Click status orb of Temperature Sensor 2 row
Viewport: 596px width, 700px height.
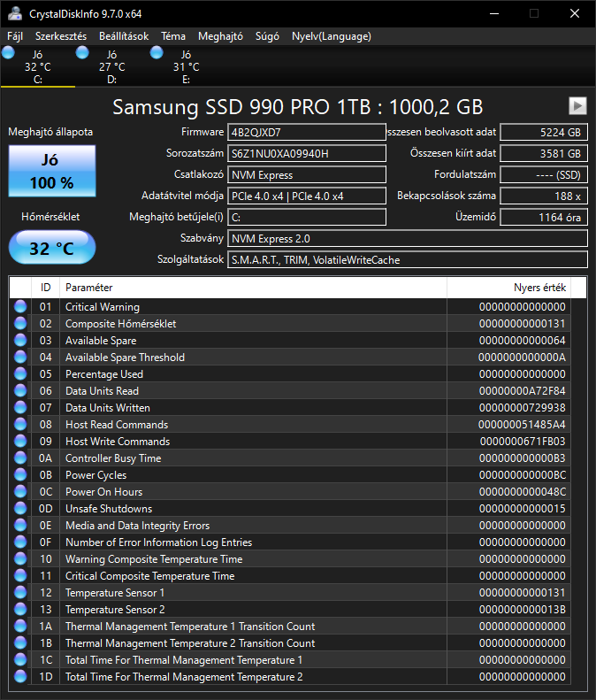20,610
